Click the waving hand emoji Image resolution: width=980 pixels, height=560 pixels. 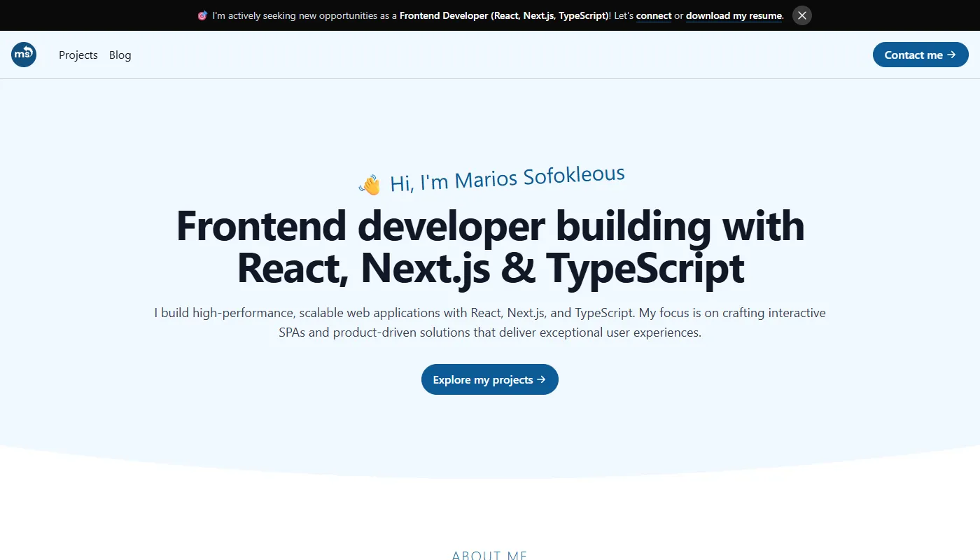pyautogui.click(x=370, y=185)
